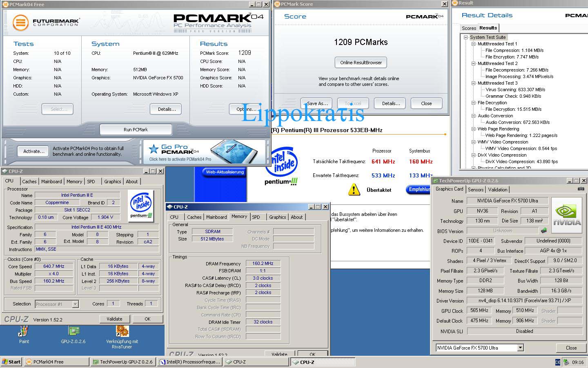Click the Intel inside logo in CPU-Z
This screenshot has height=368, width=588.
(141, 206)
